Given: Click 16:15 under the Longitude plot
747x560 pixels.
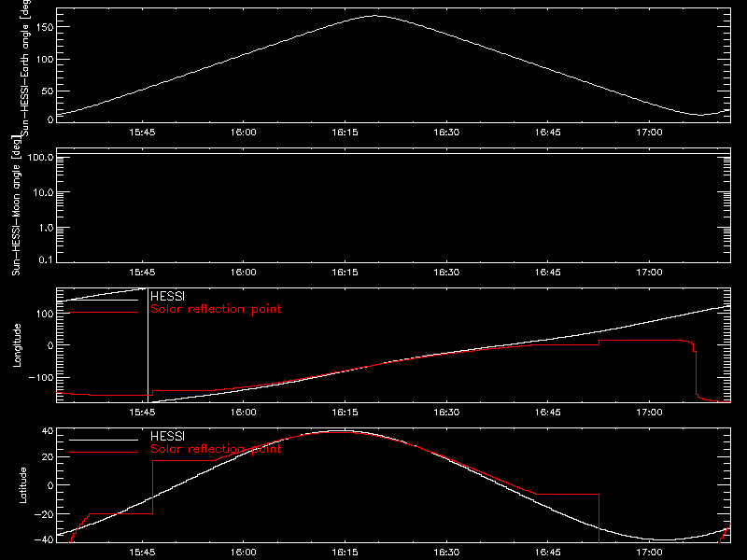Looking at the screenshot, I should (345, 412).
